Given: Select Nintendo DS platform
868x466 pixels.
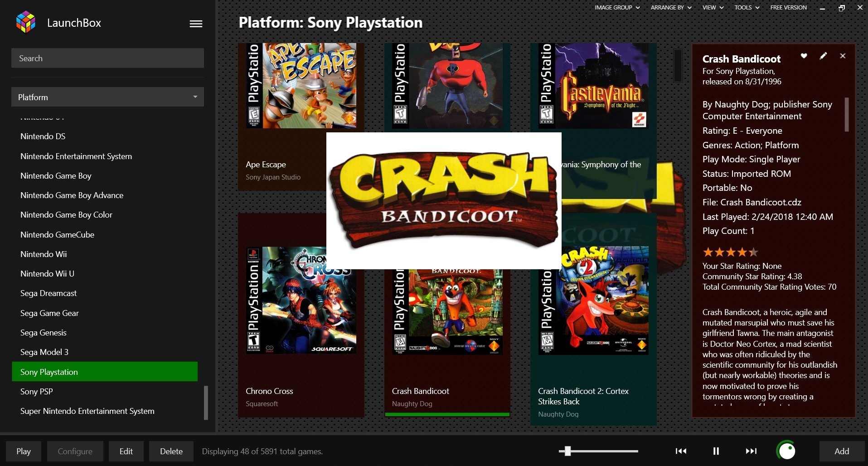Looking at the screenshot, I should [x=105, y=136].
